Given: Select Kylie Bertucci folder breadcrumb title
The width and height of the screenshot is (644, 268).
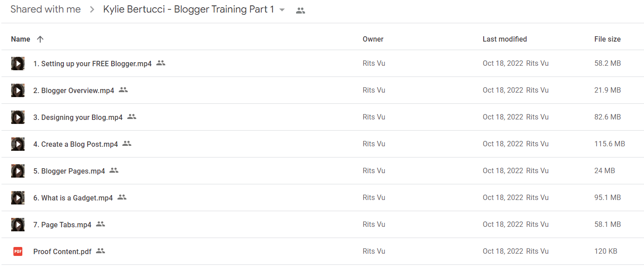Looking at the screenshot, I should pos(188,9).
